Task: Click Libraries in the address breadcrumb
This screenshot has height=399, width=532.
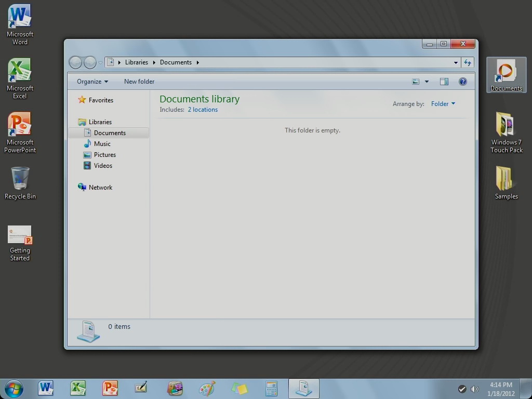Action: click(x=136, y=62)
